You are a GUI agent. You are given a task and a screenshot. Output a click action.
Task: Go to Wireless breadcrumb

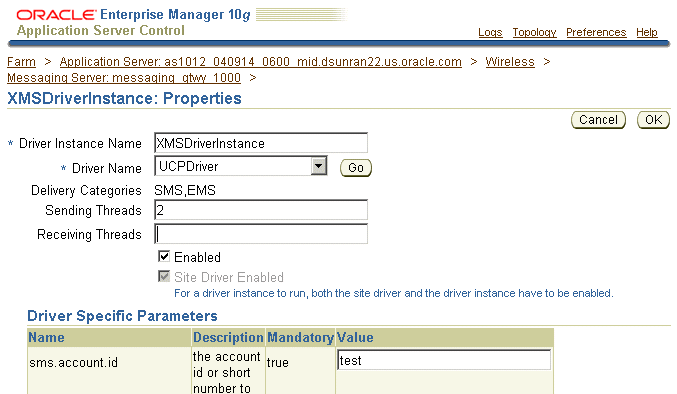point(509,62)
